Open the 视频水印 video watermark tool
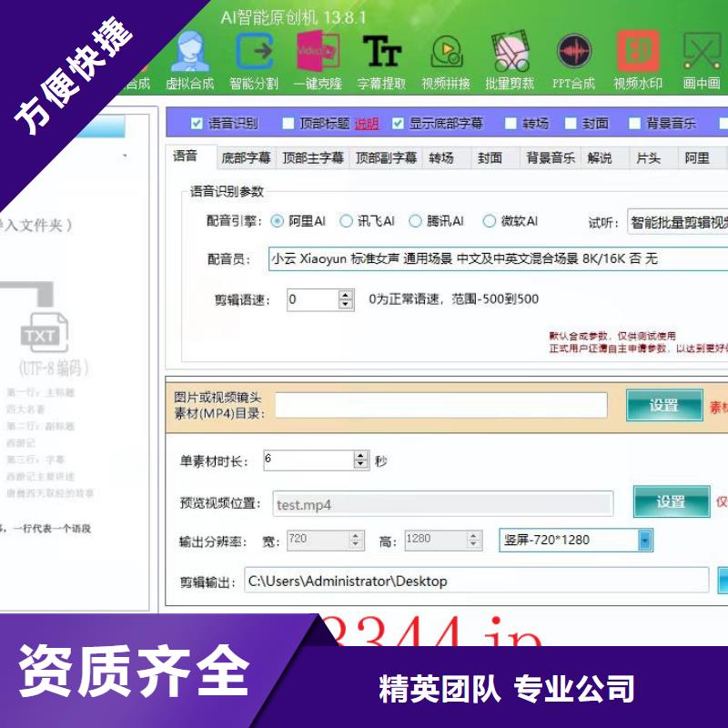Image resolution: width=728 pixels, height=728 pixels. [638, 60]
